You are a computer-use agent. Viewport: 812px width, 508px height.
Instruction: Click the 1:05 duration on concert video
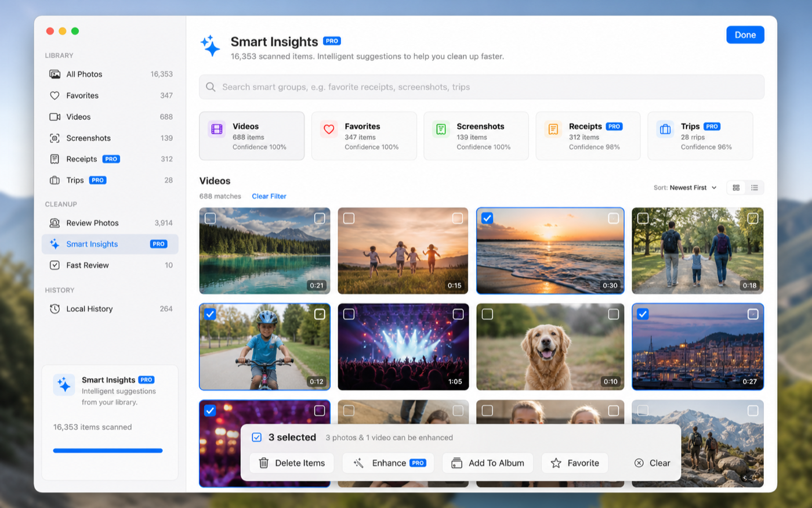coord(455,381)
